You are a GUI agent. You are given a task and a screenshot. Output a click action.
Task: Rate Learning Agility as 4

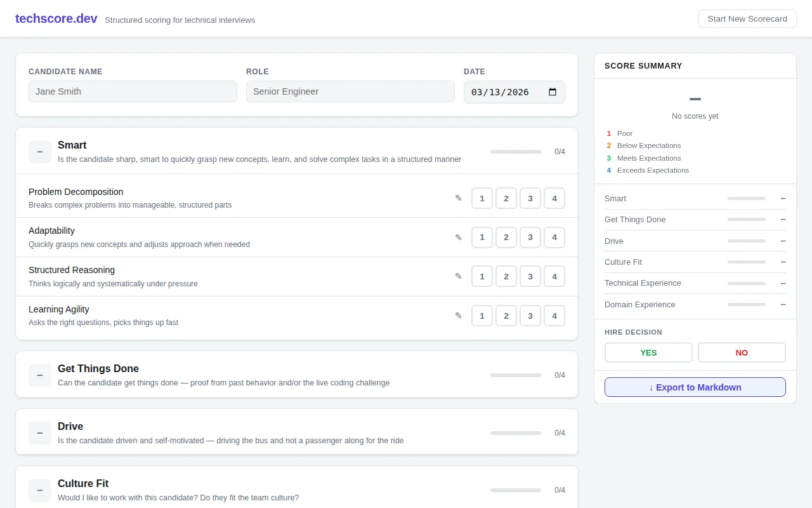click(x=554, y=316)
